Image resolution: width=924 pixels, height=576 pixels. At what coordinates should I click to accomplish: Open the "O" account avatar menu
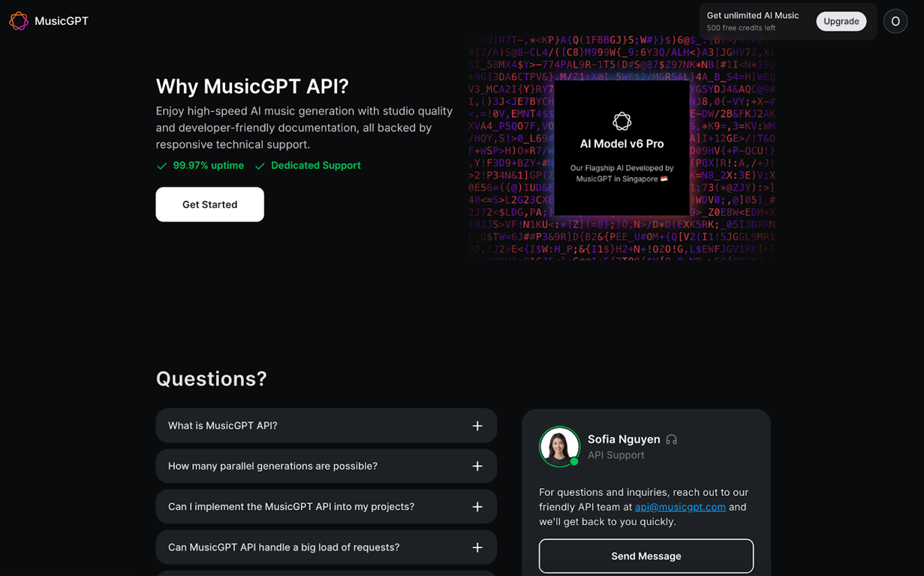[895, 21]
